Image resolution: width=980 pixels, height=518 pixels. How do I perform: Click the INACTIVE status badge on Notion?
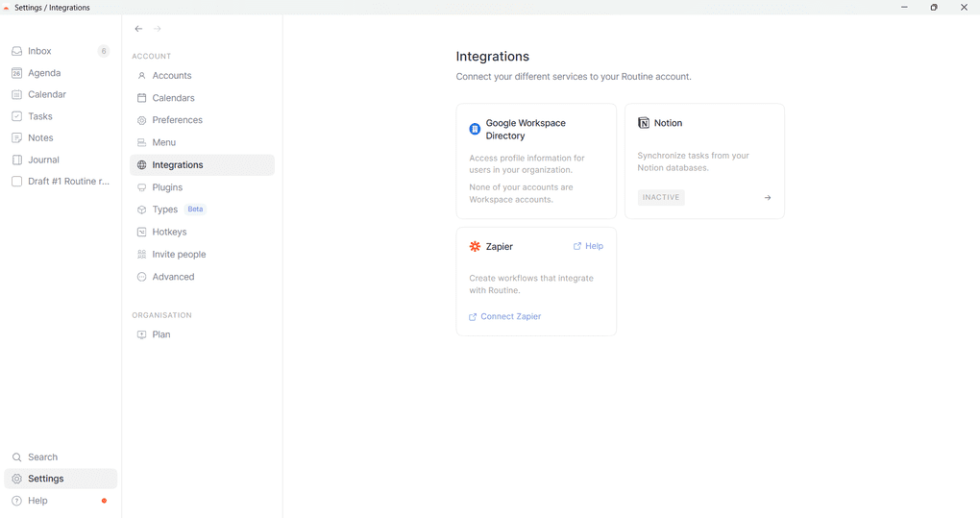(x=661, y=197)
